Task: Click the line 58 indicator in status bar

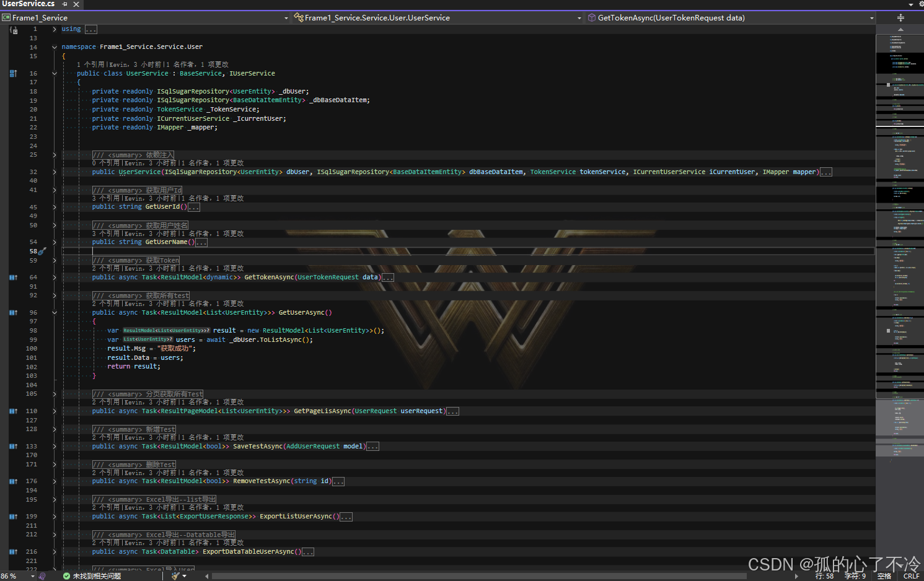Action: [824, 576]
